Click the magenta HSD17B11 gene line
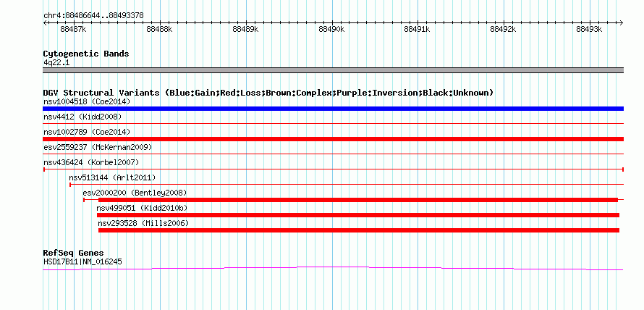644x310 pixels. coord(333,269)
